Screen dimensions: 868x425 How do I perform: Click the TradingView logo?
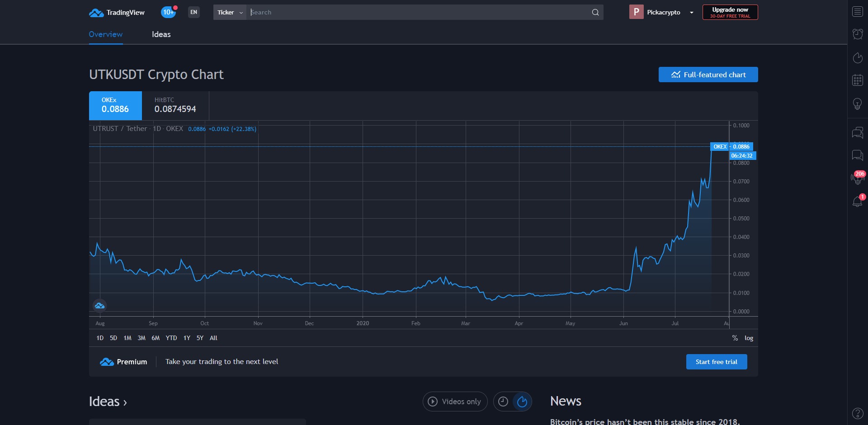(x=117, y=12)
